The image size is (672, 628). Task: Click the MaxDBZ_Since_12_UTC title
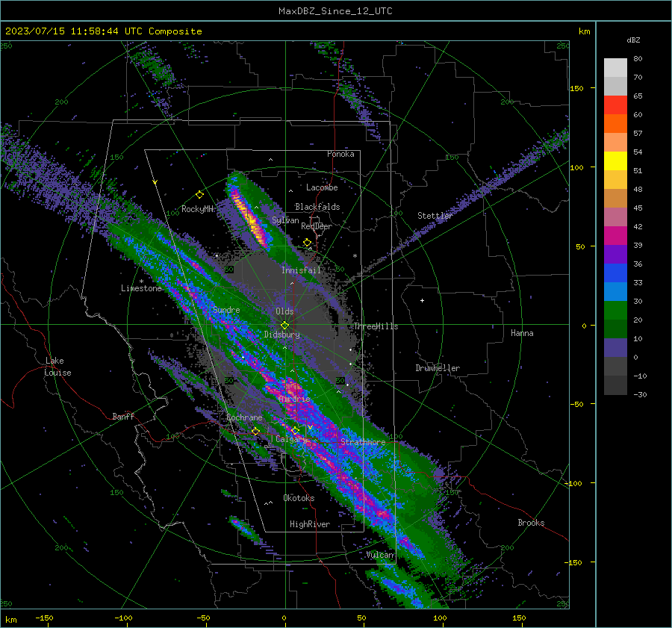(x=335, y=11)
